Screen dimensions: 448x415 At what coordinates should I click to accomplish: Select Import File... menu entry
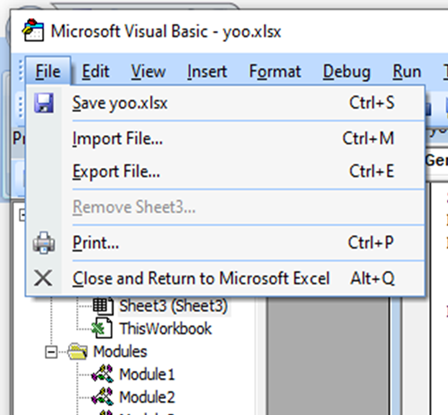click(225, 138)
